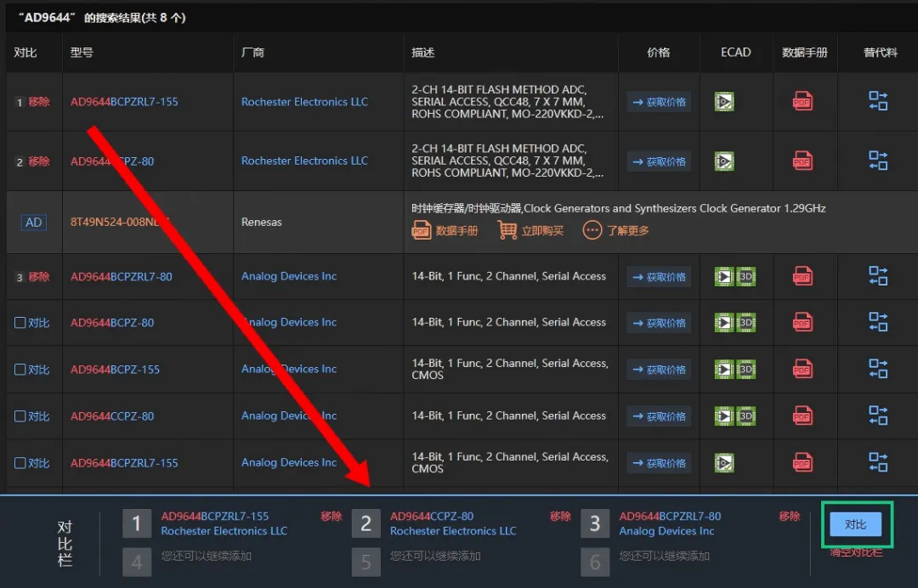Remove slot 3 from the compare bar
Screen dimensions: 918x588
pyautogui.click(x=789, y=516)
